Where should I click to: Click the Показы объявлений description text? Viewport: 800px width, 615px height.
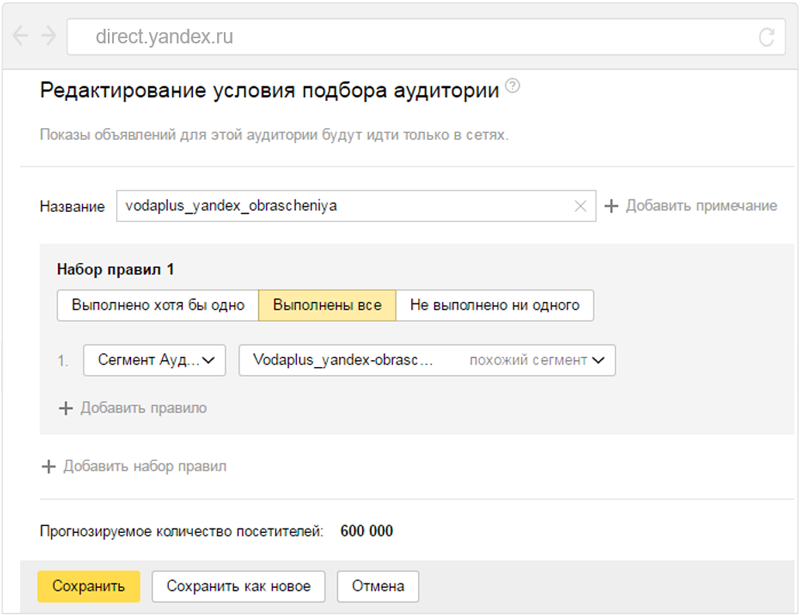(x=274, y=135)
